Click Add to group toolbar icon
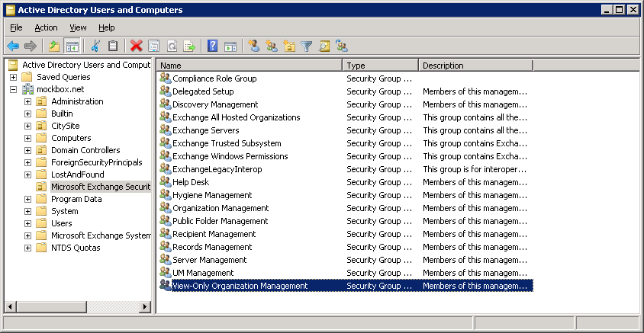 click(x=342, y=46)
